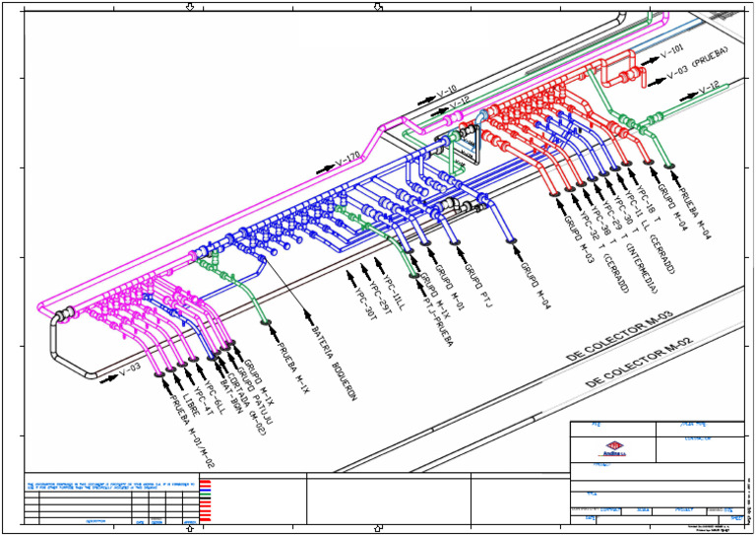Click the BATERIA BOQUERON label
This screenshot has height=535, width=756.
[334, 364]
